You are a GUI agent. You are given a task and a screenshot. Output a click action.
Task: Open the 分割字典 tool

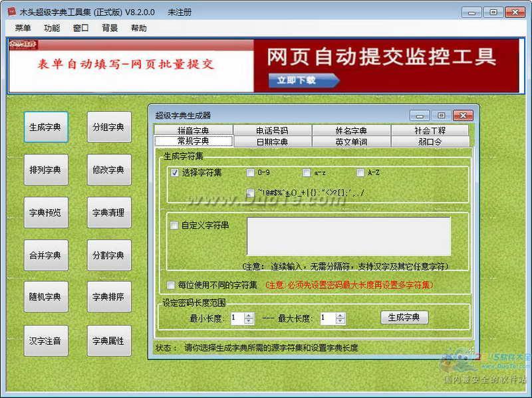coord(109,255)
